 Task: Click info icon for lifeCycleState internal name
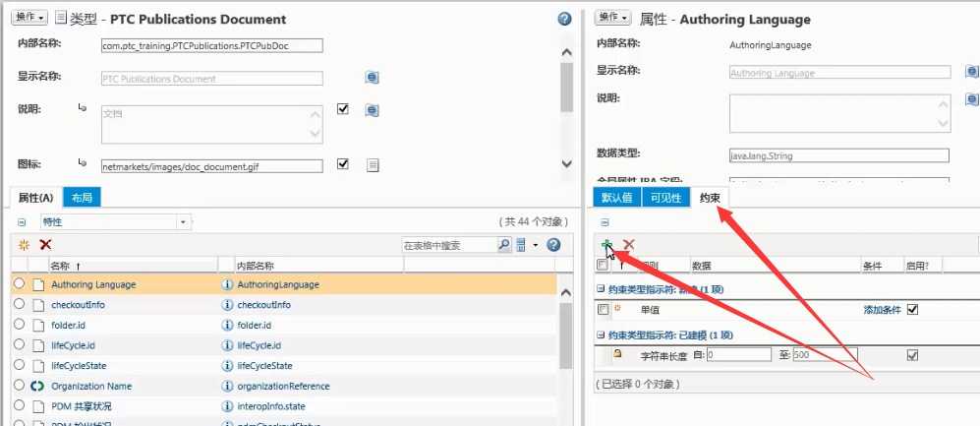tap(227, 365)
